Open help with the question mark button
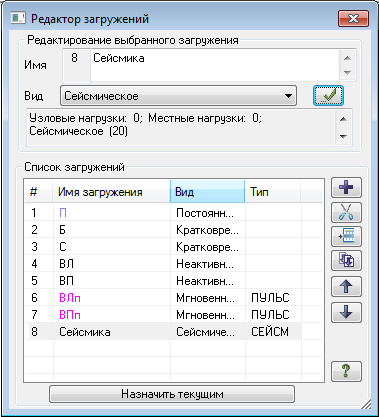The height and width of the screenshot is (417, 379). click(x=346, y=371)
